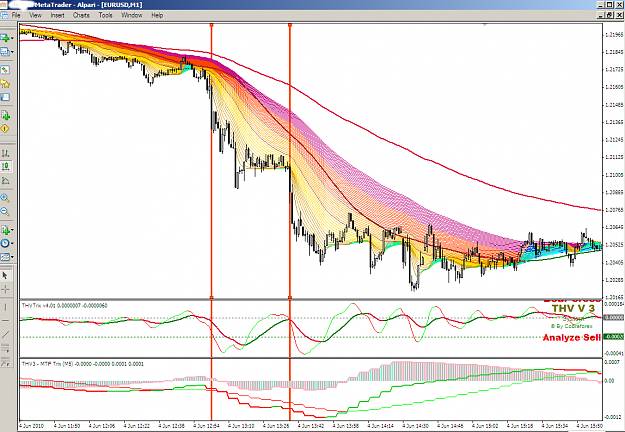Toggle Expert Advisors yellow diamond icon
Image resolution: width=625 pixels, height=432 pixels.
(x=5, y=129)
